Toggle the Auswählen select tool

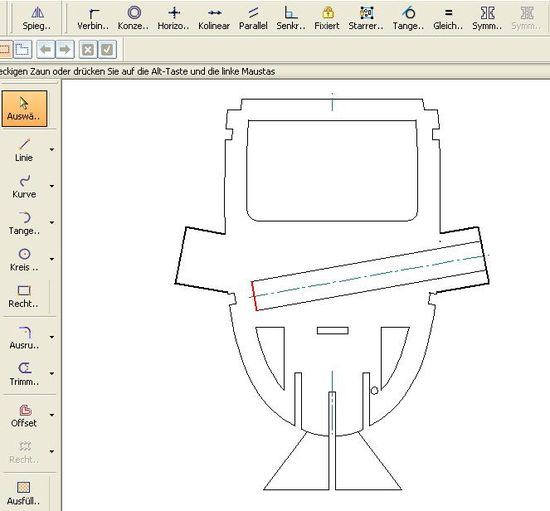tap(24, 109)
